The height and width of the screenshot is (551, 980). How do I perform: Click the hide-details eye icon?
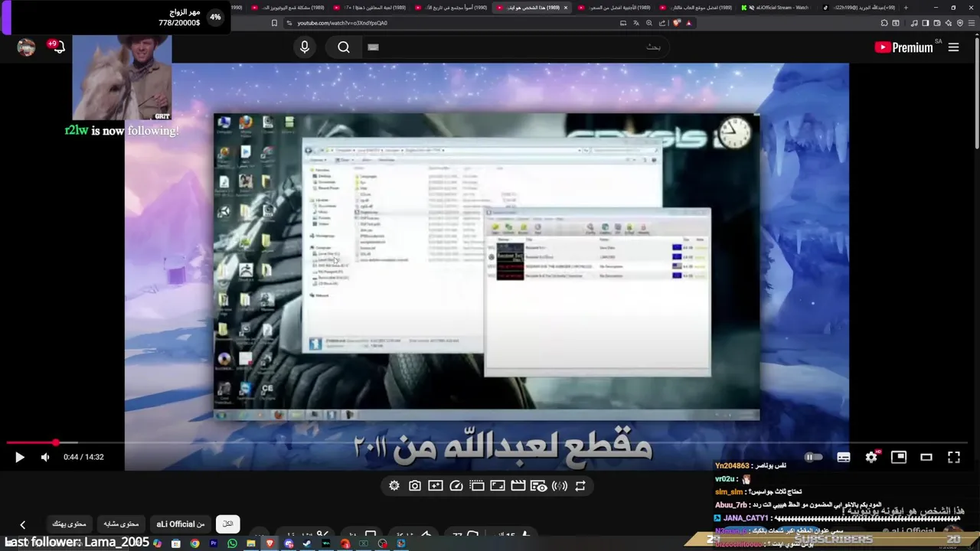539,486
